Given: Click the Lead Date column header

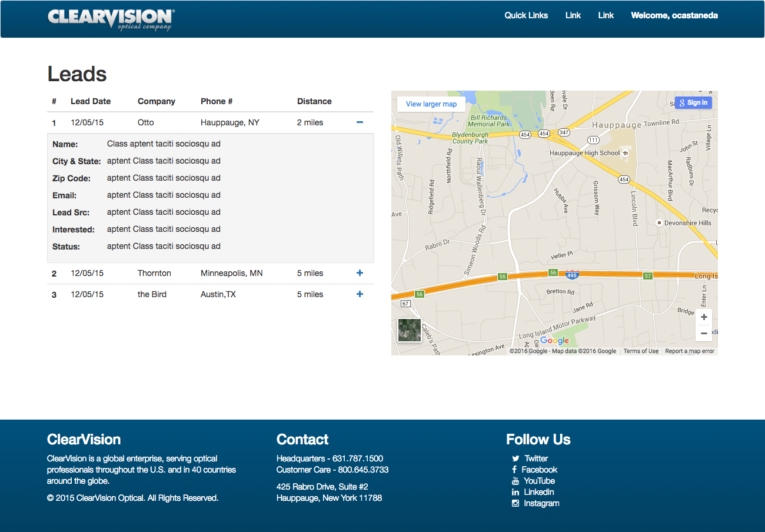Looking at the screenshot, I should (x=91, y=101).
